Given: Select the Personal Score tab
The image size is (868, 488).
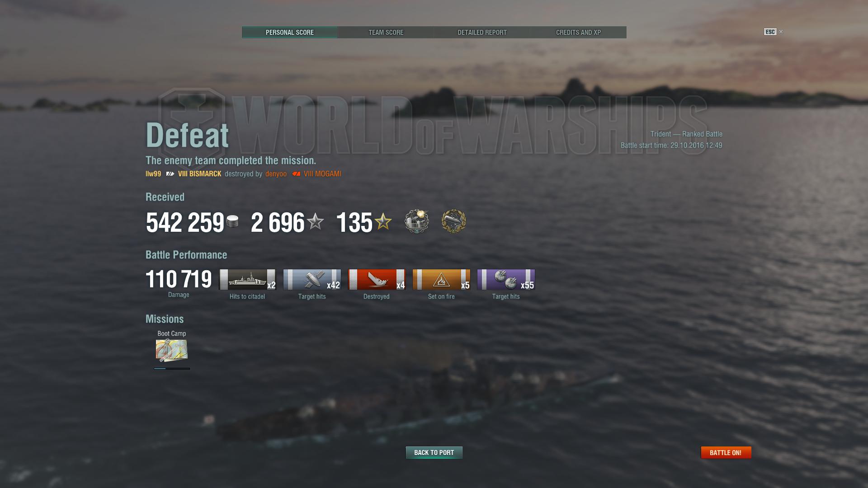Looking at the screenshot, I should pyautogui.click(x=290, y=33).
